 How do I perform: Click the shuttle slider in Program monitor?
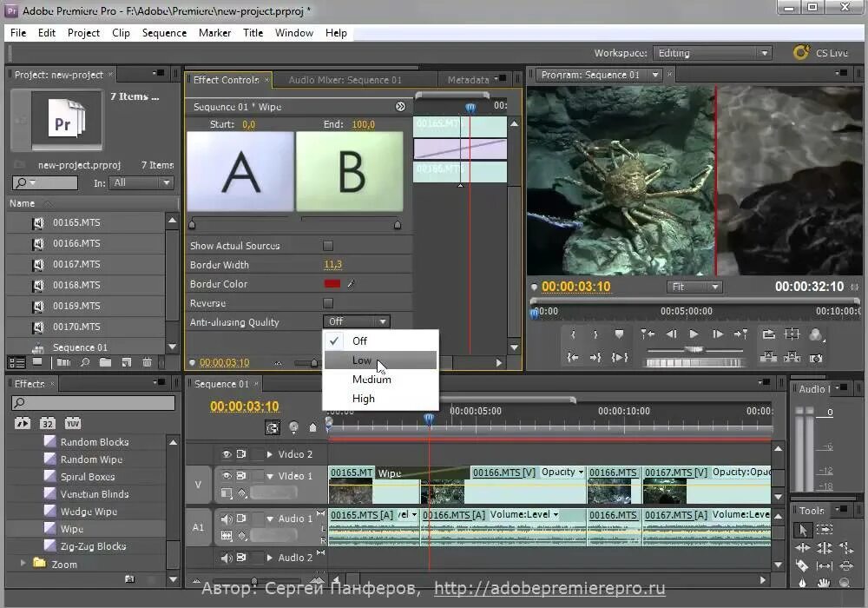[x=694, y=349]
